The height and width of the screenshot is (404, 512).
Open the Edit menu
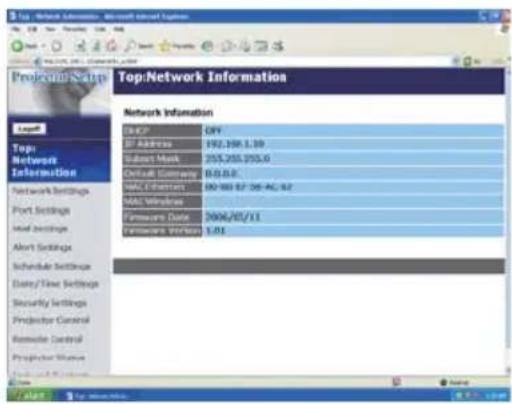point(32,29)
